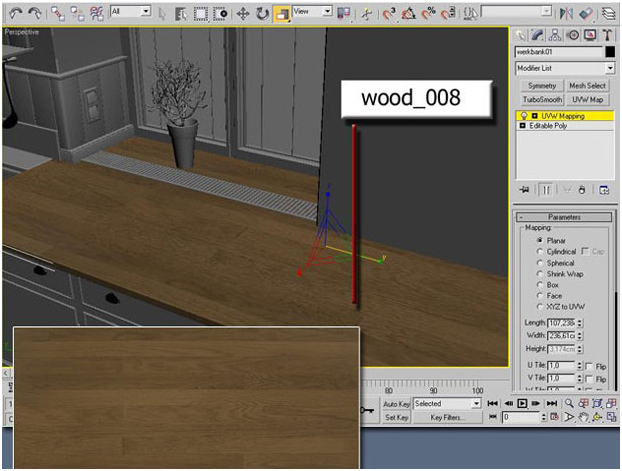Select the Select and Link tool

(58, 14)
